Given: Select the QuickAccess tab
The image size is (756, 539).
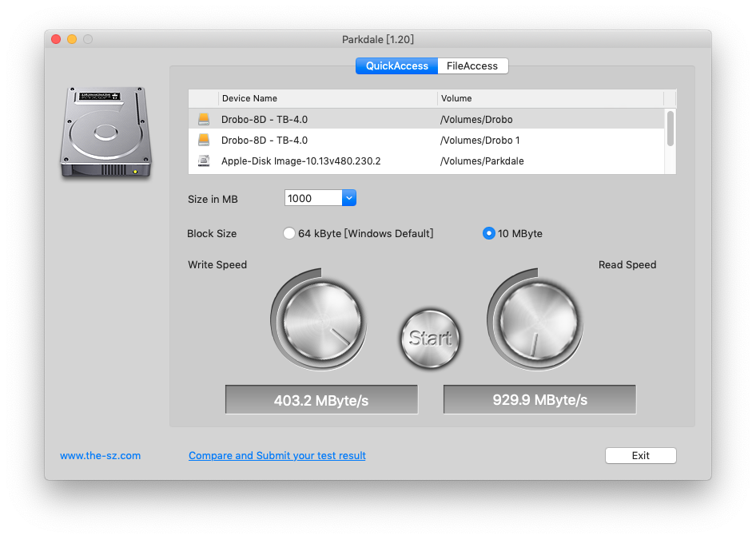Looking at the screenshot, I should (x=397, y=66).
